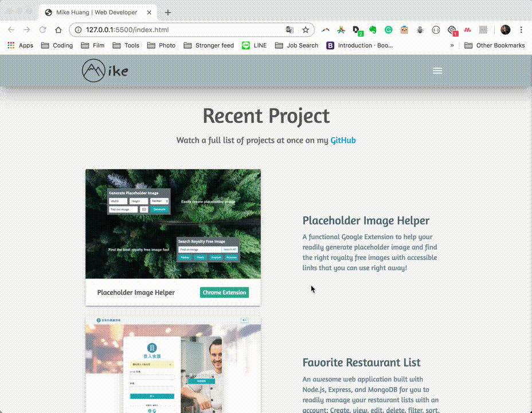The image size is (532, 413).
Task: Expand the Film bookmarks folder
Action: (x=93, y=45)
